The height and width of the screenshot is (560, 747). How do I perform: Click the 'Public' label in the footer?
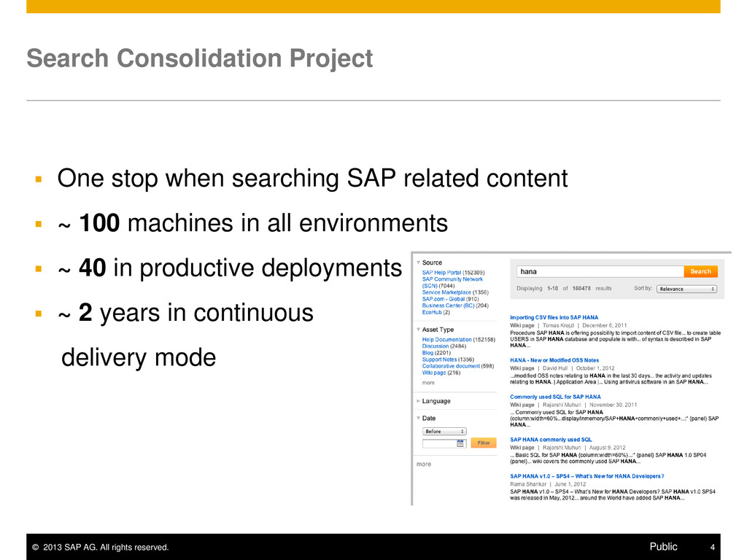663,547
